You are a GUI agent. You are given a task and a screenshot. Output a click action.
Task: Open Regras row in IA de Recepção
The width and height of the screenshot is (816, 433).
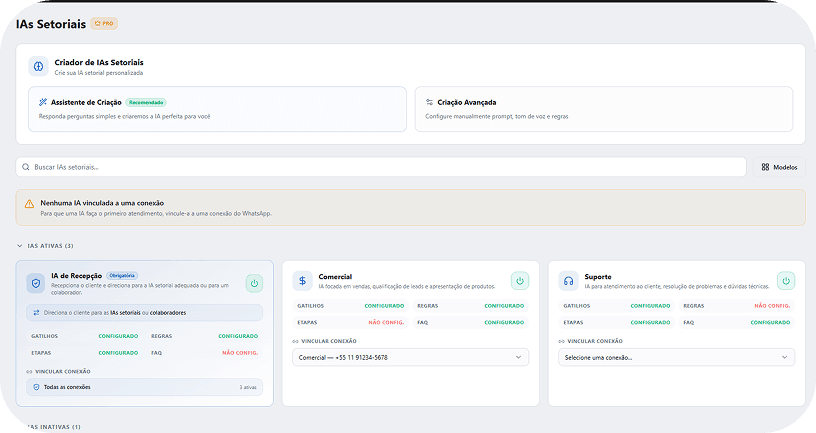pos(205,336)
